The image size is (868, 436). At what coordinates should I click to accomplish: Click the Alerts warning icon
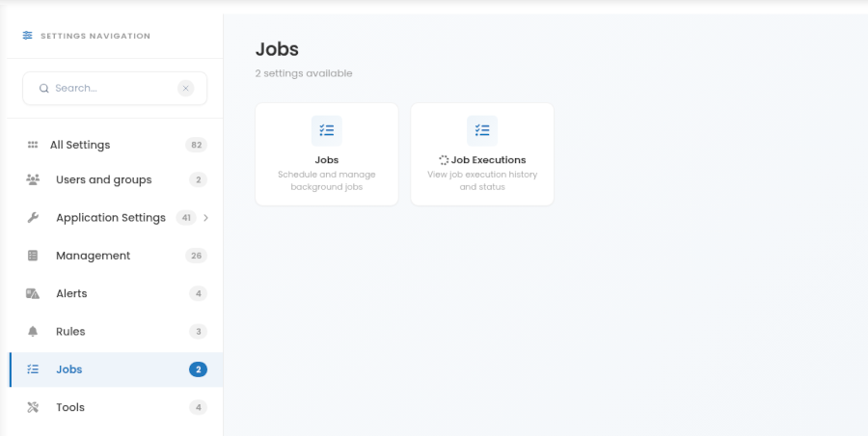click(33, 293)
